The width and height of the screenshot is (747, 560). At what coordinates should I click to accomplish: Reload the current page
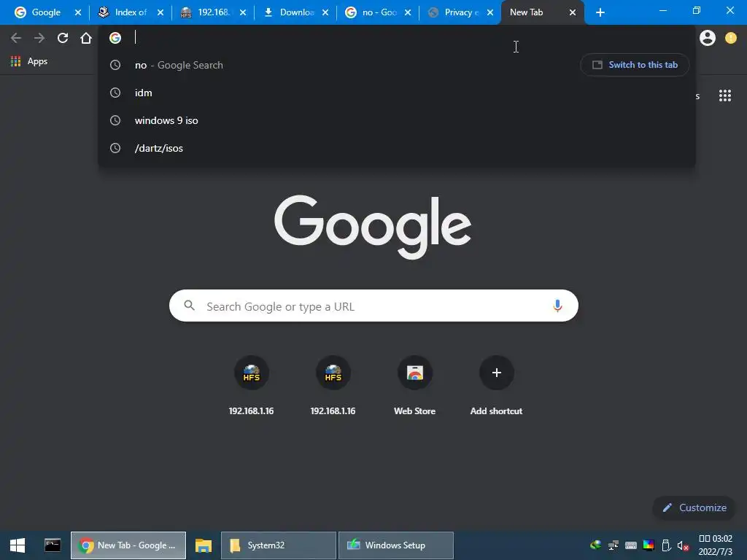(x=63, y=38)
